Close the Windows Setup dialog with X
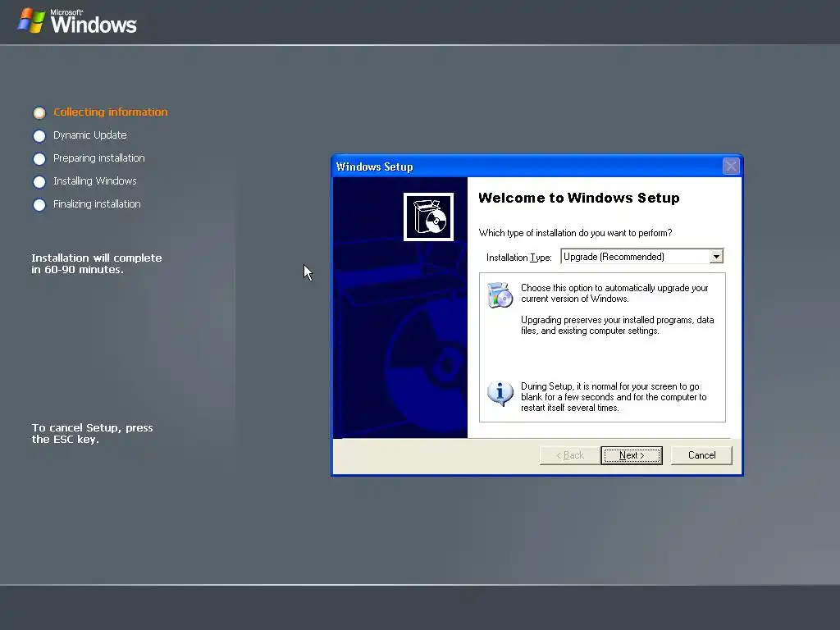This screenshot has width=840, height=630. point(731,166)
